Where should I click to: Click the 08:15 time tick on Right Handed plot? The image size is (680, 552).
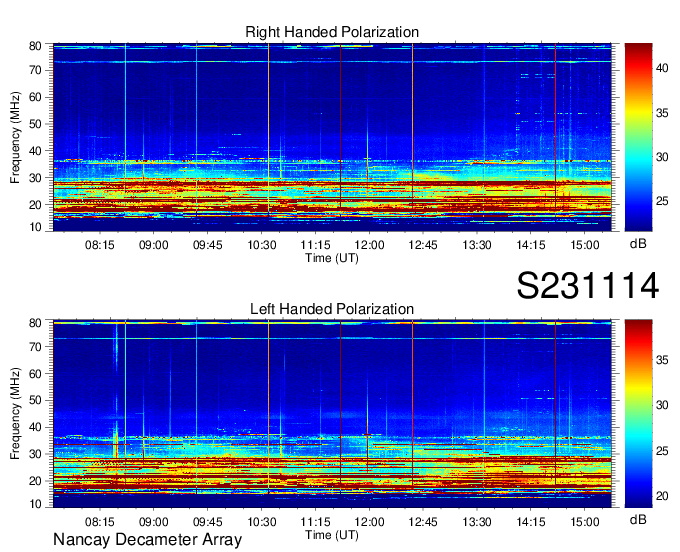click(100, 245)
